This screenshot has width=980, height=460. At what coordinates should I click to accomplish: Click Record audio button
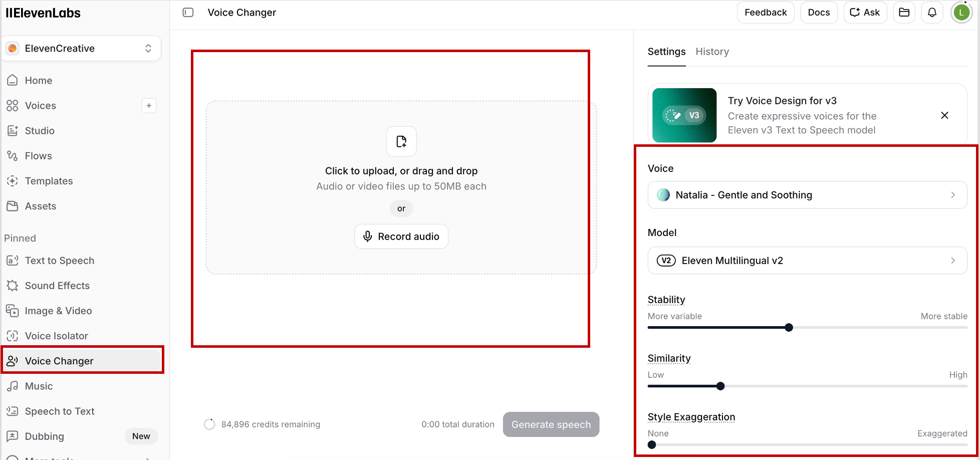click(401, 237)
